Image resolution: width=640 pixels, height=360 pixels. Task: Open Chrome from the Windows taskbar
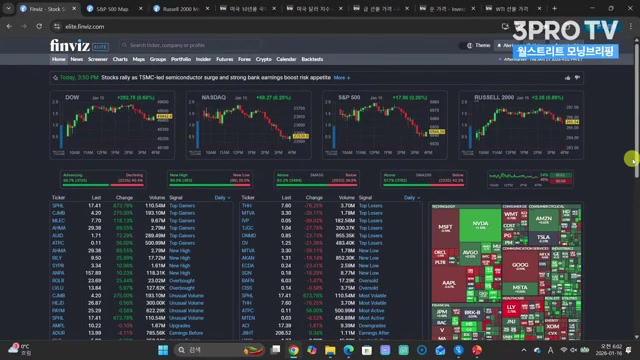pos(293,350)
